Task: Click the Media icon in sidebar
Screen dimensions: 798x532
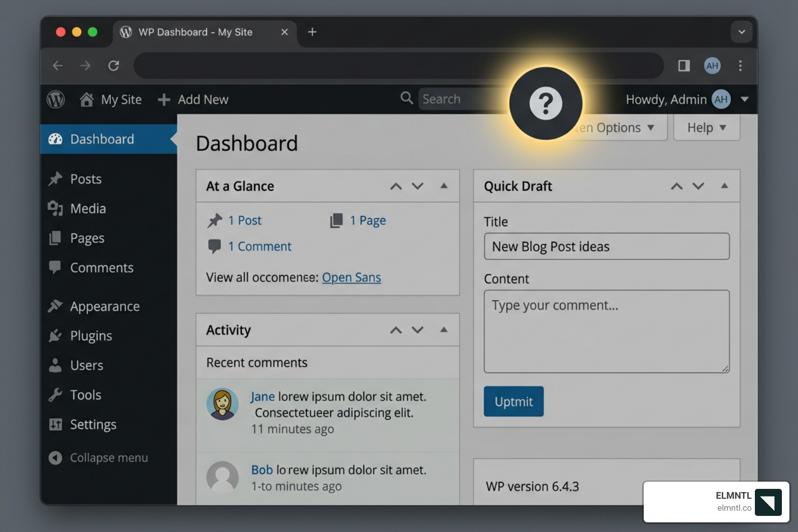Action: 55,208
